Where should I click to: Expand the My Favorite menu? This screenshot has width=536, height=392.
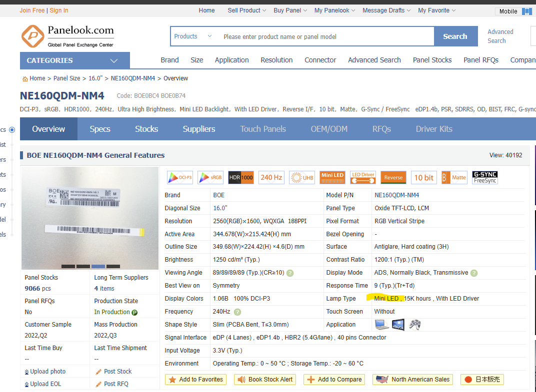(436, 10)
